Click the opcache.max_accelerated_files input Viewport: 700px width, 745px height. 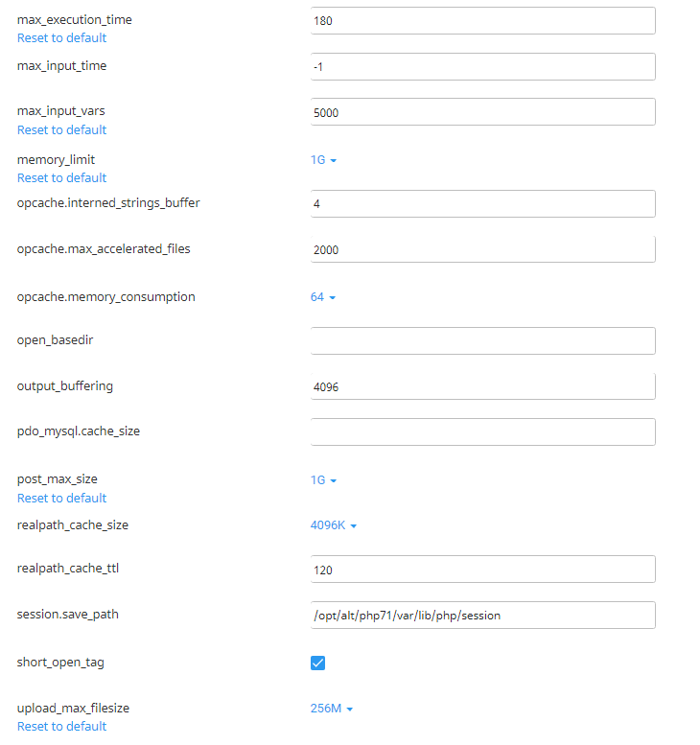point(482,249)
